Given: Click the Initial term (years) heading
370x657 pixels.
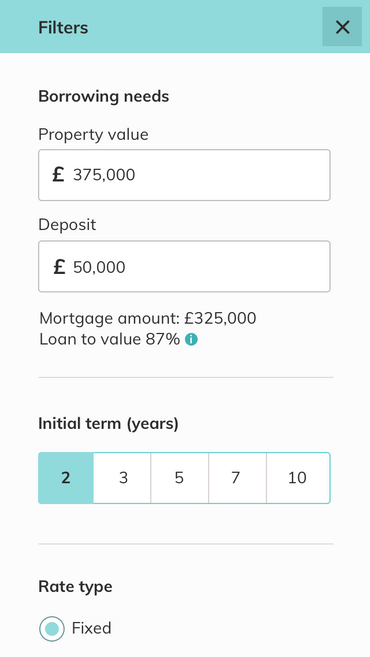Looking at the screenshot, I should pos(109,424).
